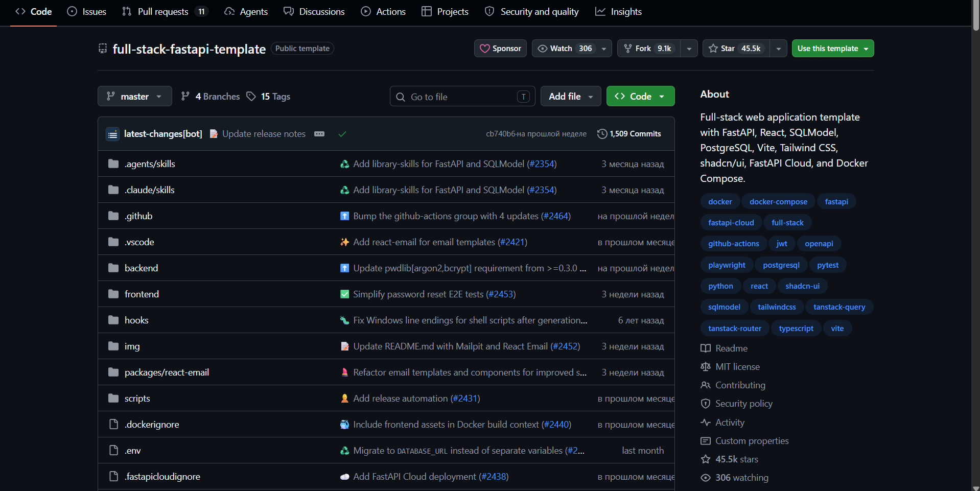Click the MIT license scales icon

click(x=706, y=367)
